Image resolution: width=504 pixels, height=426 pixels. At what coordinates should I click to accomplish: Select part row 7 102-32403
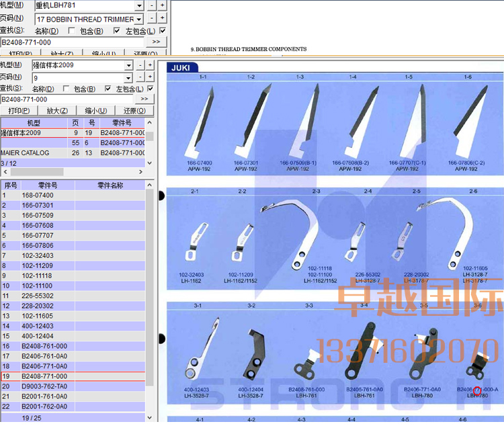tap(73, 255)
